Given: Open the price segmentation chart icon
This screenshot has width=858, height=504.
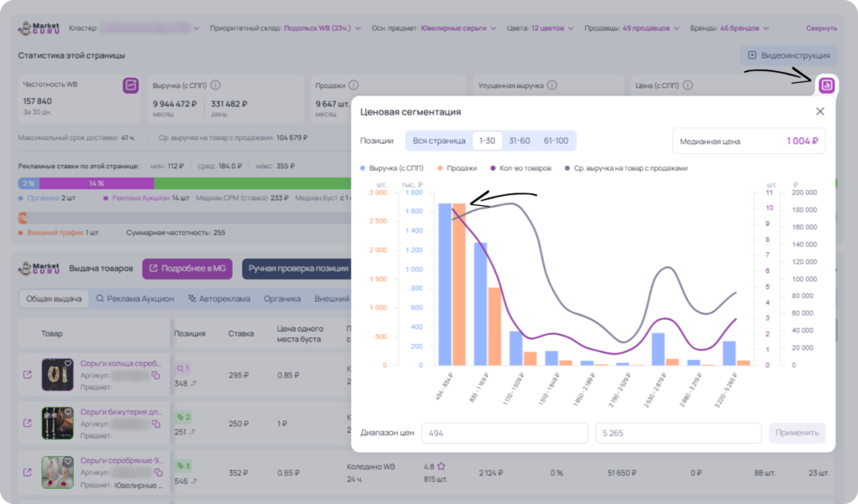Looking at the screenshot, I should (826, 85).
